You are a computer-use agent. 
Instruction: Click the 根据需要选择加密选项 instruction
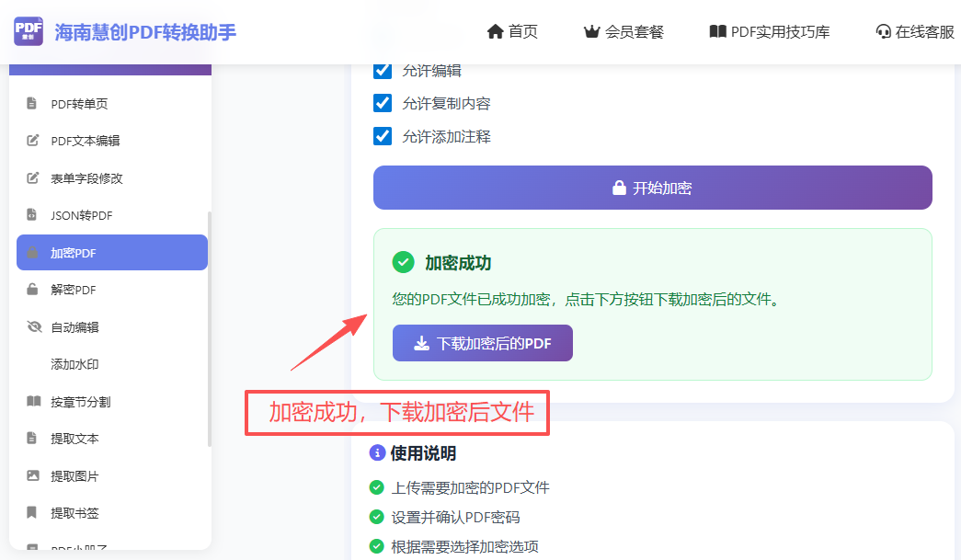point(465,546)
